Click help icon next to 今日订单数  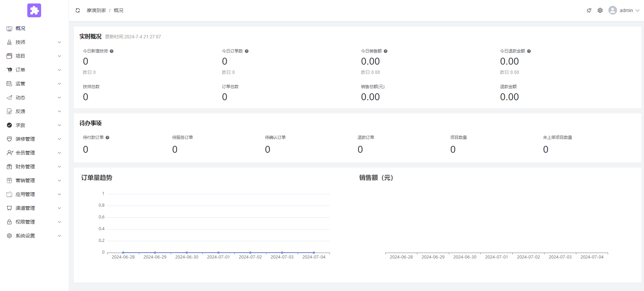click(x=247, y=51)
